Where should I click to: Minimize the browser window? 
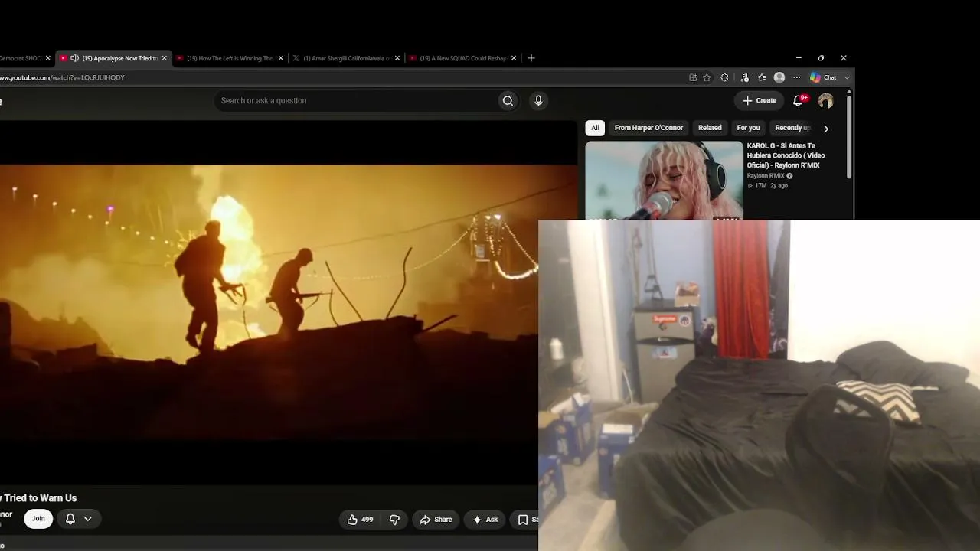[799, 58]
